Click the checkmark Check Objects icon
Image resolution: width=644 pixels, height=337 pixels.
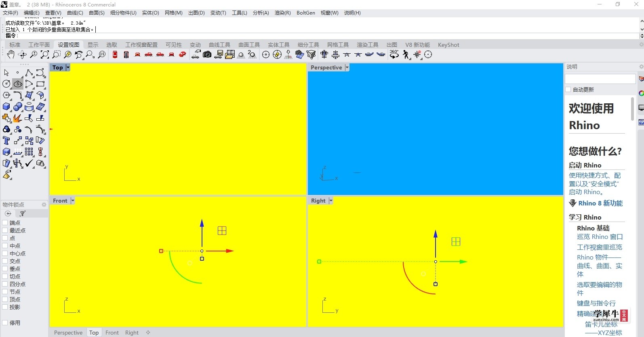[x=29, y=163]
